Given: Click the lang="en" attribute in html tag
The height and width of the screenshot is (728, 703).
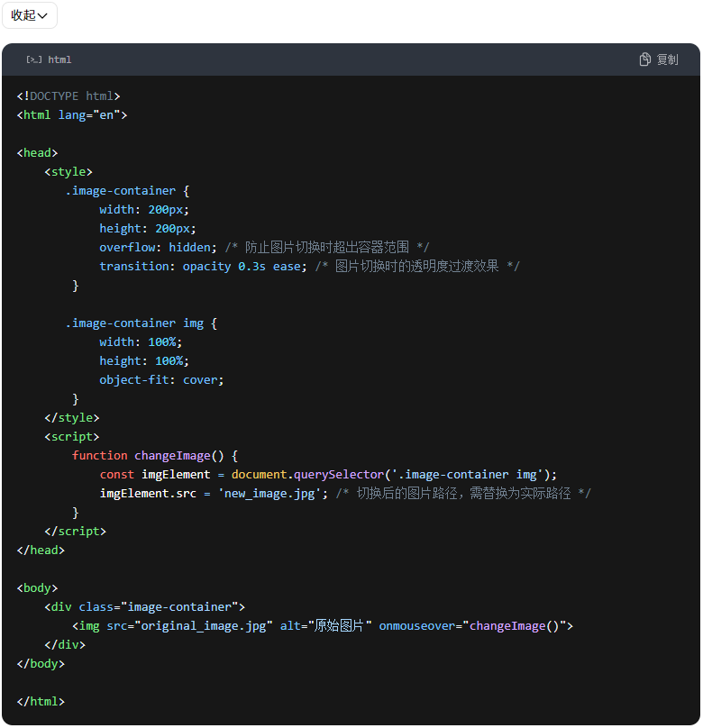Looking at the screenshot, I should point(93,115).
